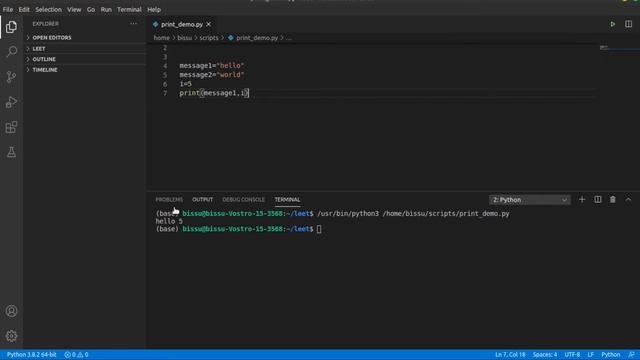
Task: Change encoding via UTF-8 status item
Action: [572, 355]
